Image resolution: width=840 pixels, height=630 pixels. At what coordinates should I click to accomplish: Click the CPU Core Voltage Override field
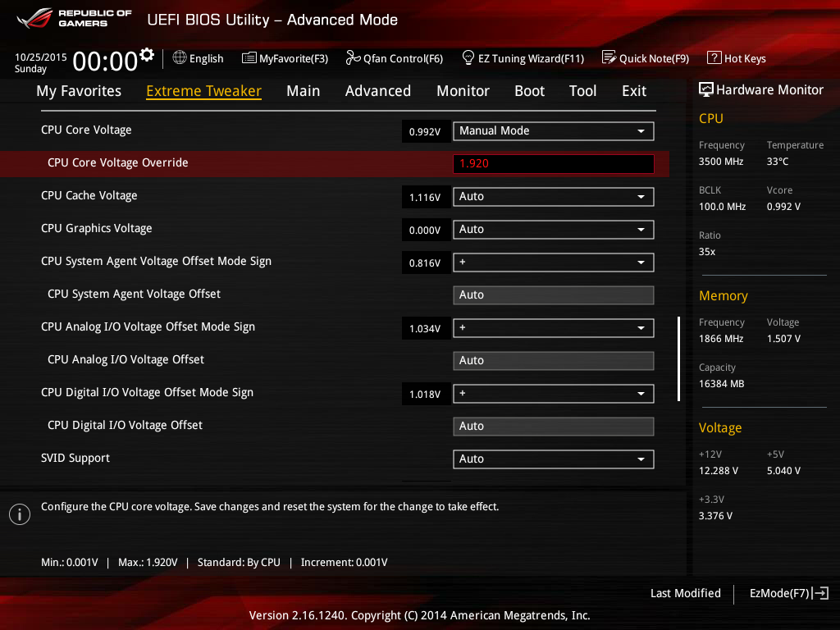(x=554, y=163)
